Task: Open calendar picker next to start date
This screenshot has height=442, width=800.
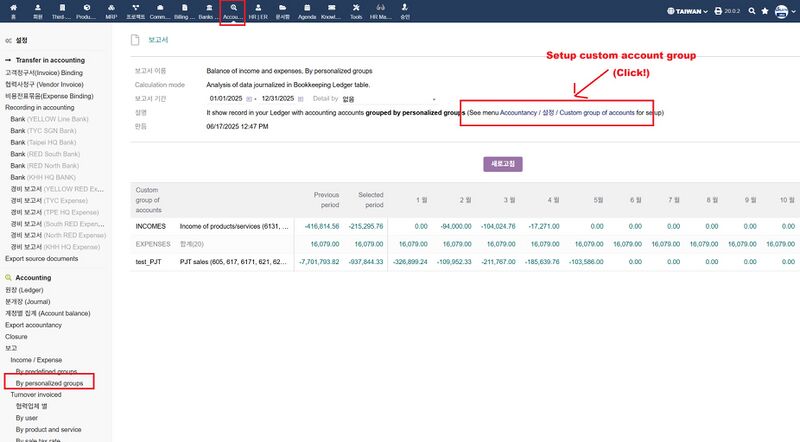Action: [249, 100]
